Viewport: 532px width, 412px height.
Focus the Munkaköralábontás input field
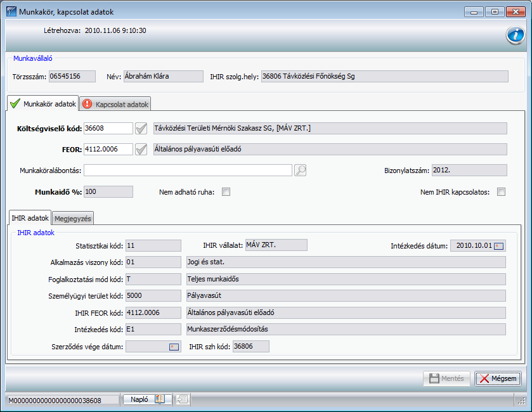[x=188, y=171]
